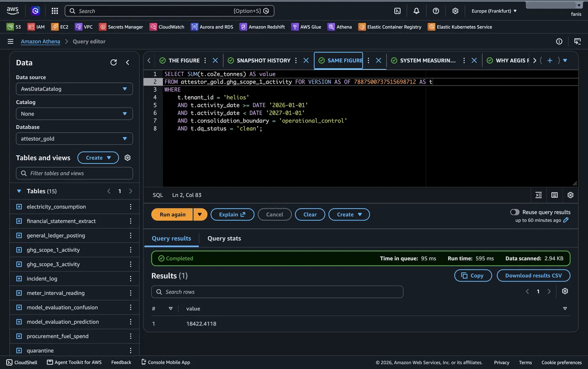The image size is (588, 369).
Task: Open the Elastic Container Registry shortcut
Action: [x=390, y=27]
